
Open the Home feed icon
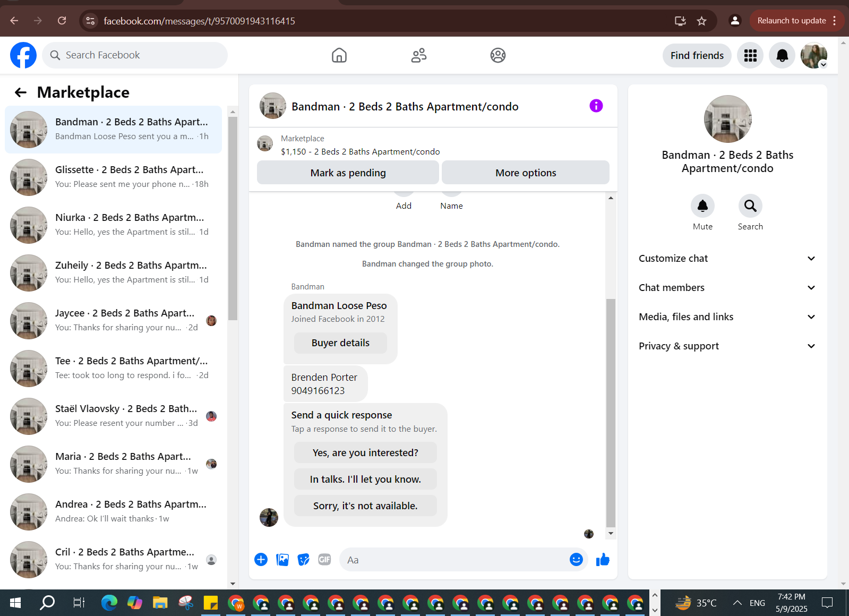(x=339, y=55)
